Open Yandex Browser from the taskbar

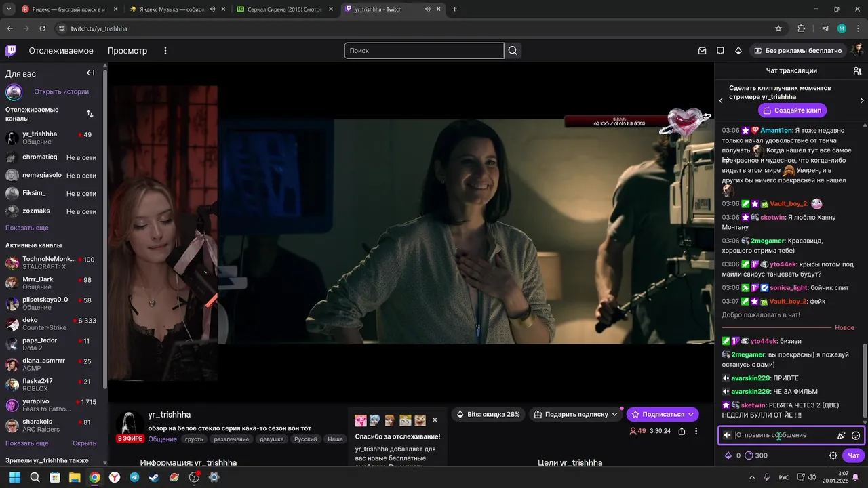click(115, 477)
